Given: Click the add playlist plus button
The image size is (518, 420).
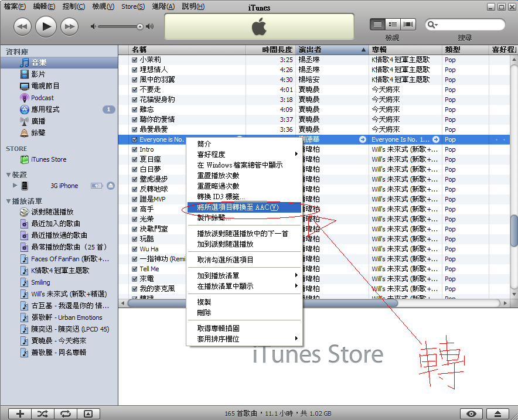Looking at the screenshot, I should 21,414.
